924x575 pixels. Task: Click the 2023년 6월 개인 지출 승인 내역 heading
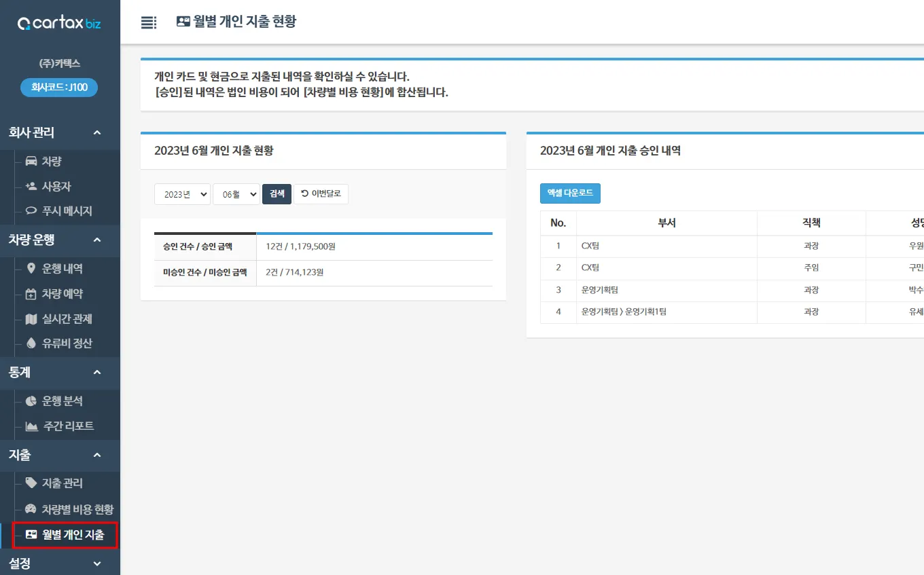tap(610, 151)
